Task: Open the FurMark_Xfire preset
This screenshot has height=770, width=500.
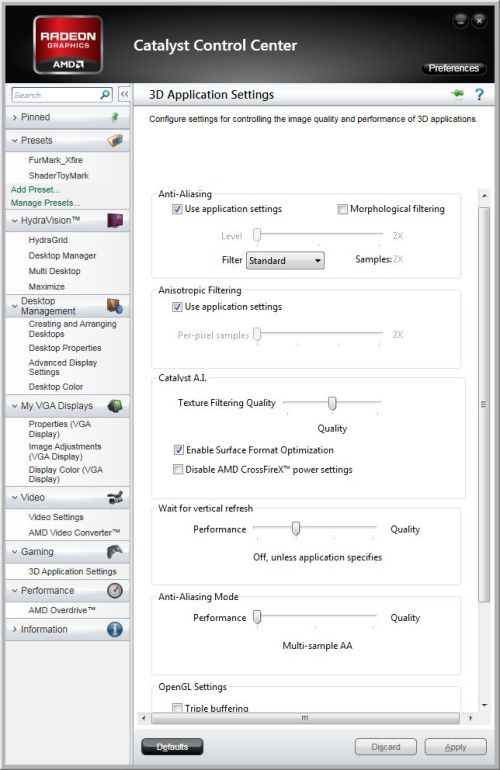Action: tap(56, 160)
